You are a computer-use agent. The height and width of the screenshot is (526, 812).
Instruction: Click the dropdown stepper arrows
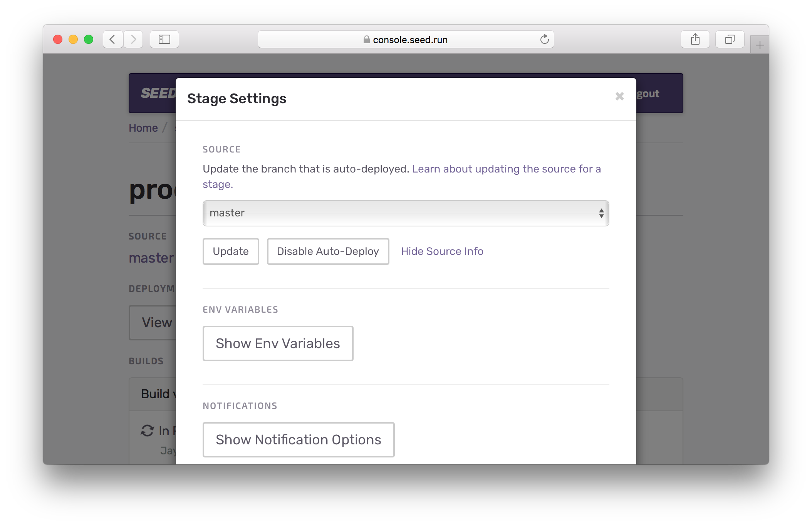pos(601,213)
